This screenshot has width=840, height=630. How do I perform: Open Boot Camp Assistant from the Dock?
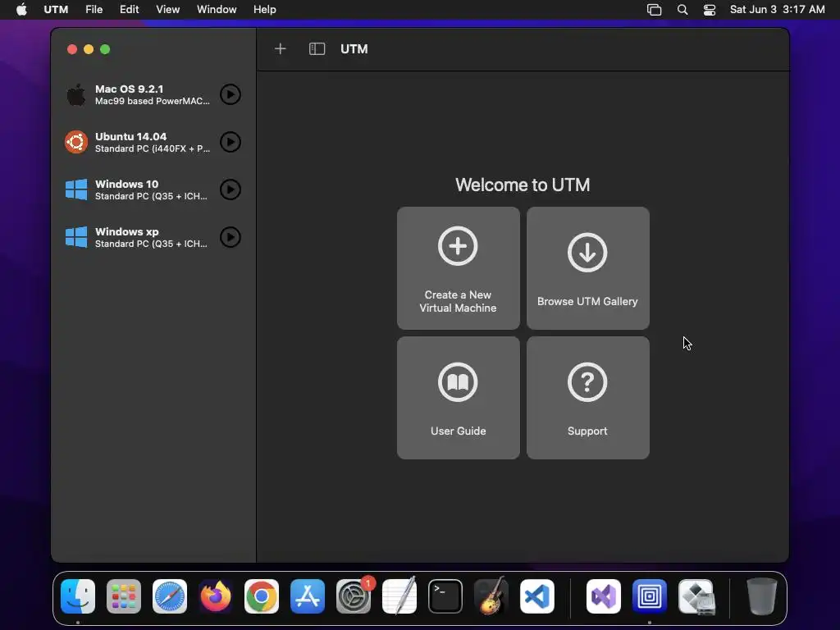[x=696, y=596]
